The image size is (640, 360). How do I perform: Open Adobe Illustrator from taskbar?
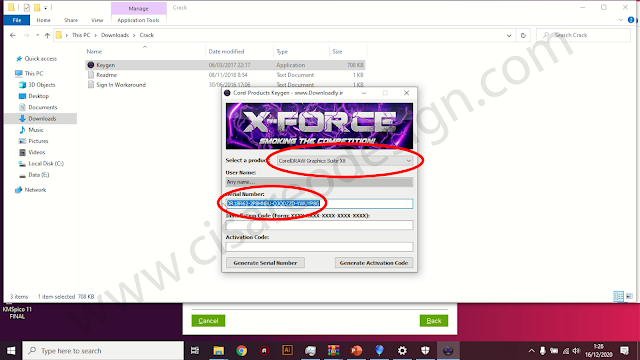coord(287,351)
